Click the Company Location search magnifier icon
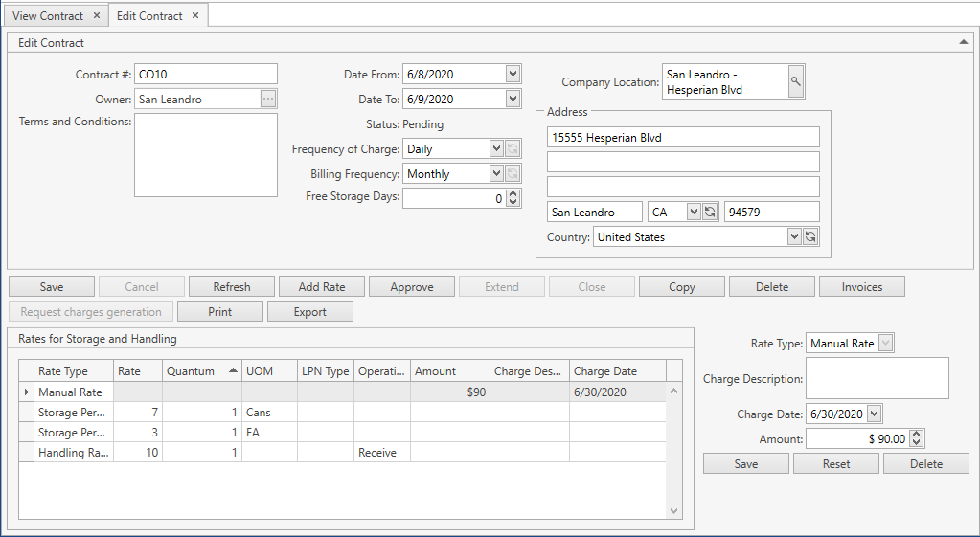980x537 pixels. pyautogui.click(x=795, y=82)
